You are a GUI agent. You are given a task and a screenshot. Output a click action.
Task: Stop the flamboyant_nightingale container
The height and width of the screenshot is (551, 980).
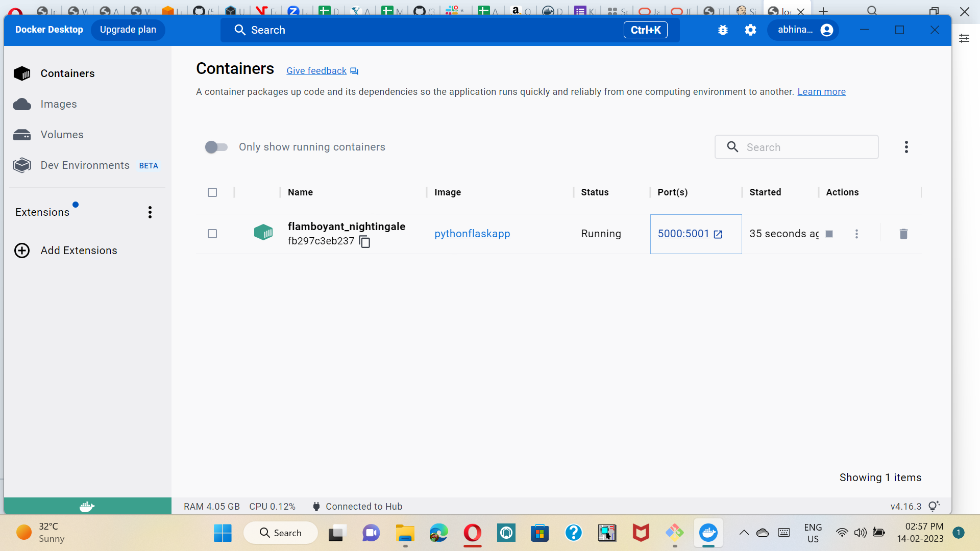tap(829, 234)
